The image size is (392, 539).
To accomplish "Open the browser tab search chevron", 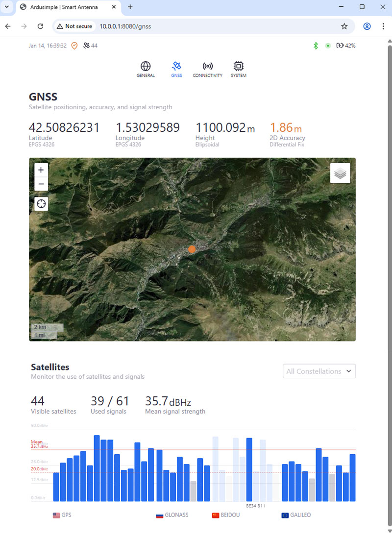I will pyautogui.click(x=7, y=7).
